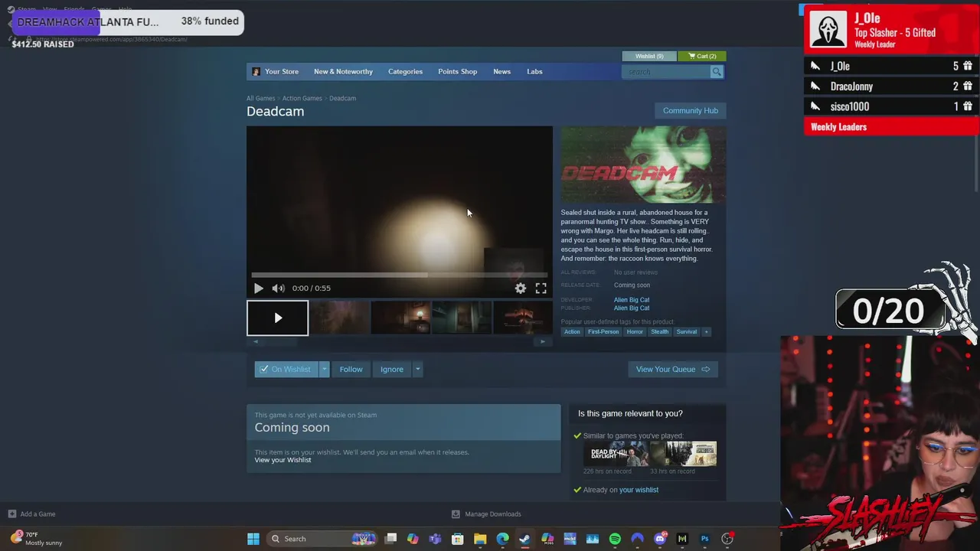Select the Stealth tag
This screenshot has width=980, height=551.
tap(659, 332)
